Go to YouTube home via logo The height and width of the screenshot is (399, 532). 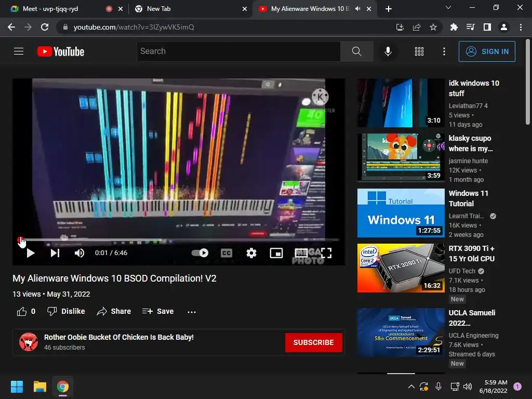coord(61,51)
